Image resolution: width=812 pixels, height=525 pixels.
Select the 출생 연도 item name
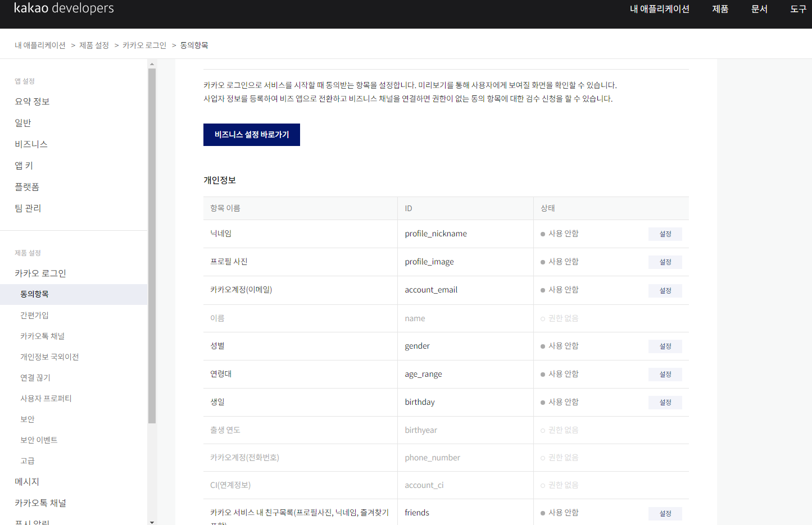(225, 430)
